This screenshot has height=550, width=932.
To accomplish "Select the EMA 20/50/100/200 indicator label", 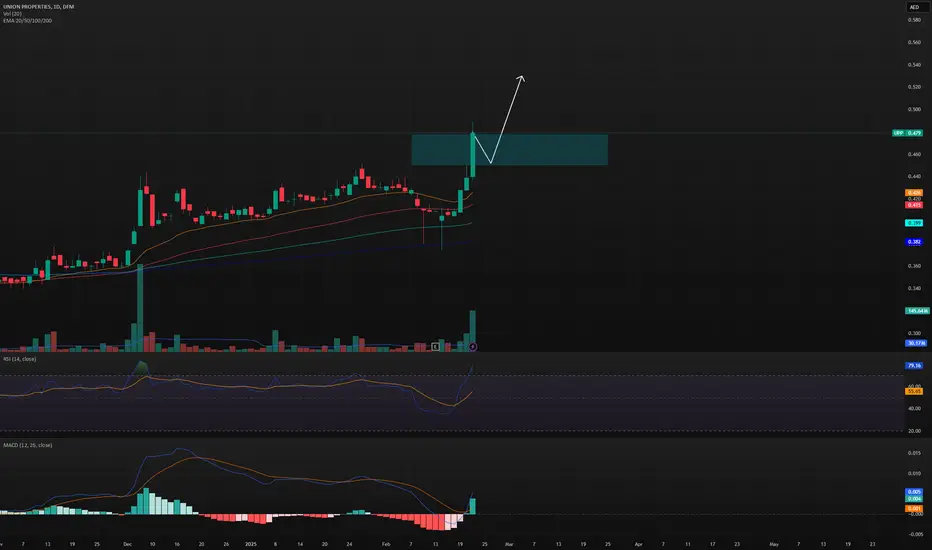I will pyautogui.click(x=27, y=21).
